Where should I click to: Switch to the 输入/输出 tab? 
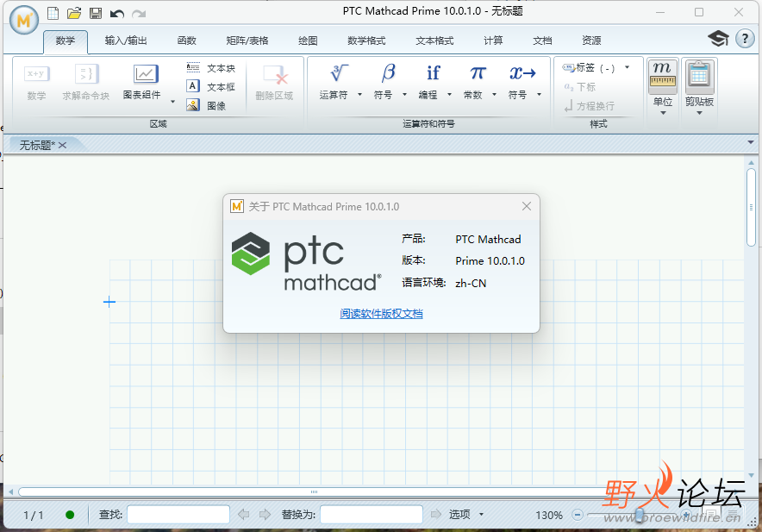126,41
